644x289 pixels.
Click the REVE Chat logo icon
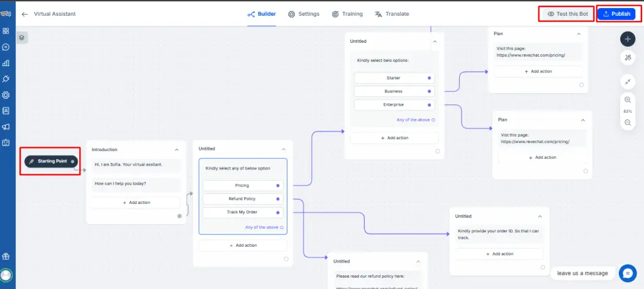[x=6, y=14]
